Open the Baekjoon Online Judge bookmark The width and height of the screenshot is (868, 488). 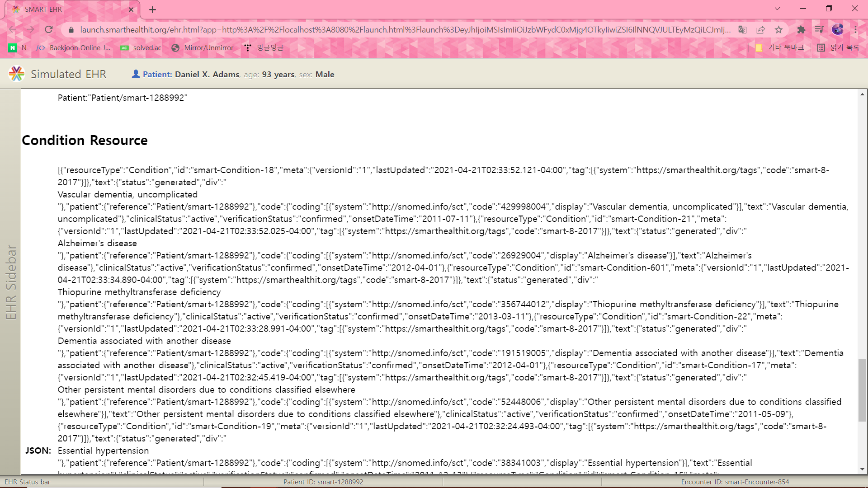pyautogui.click(x=74, y=47)
